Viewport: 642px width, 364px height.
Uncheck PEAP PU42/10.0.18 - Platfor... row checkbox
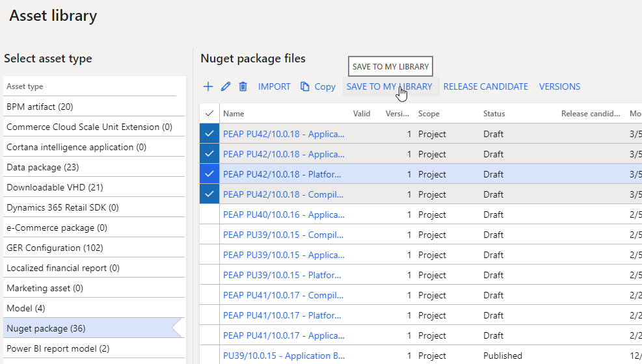[209, 174]
